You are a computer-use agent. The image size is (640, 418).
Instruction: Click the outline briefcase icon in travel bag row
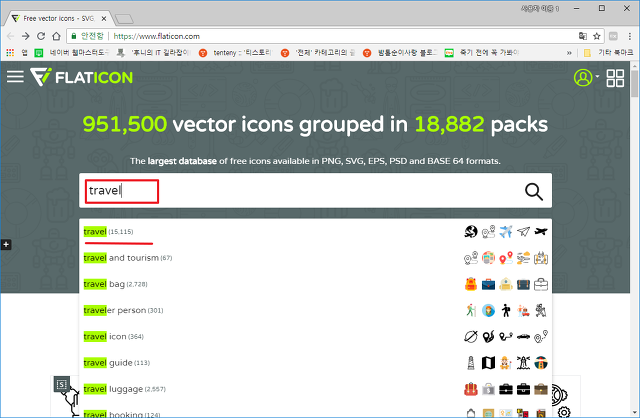pos(541,284)
